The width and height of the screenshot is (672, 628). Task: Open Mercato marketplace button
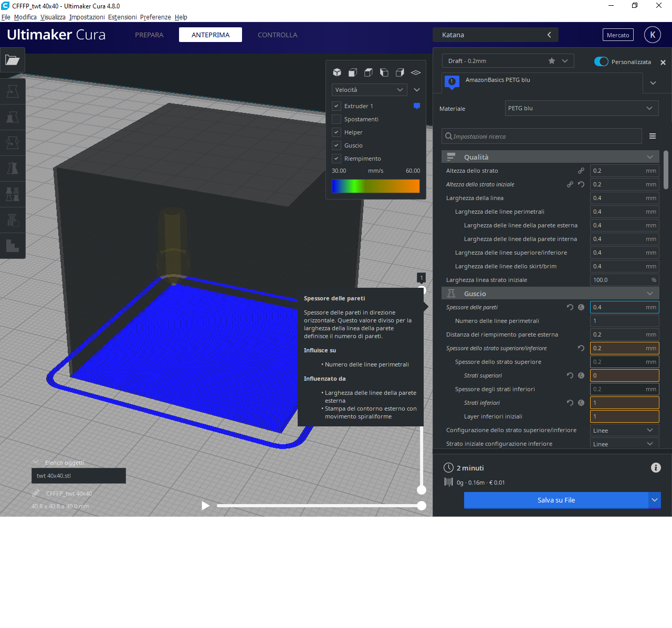click(618, 35)
